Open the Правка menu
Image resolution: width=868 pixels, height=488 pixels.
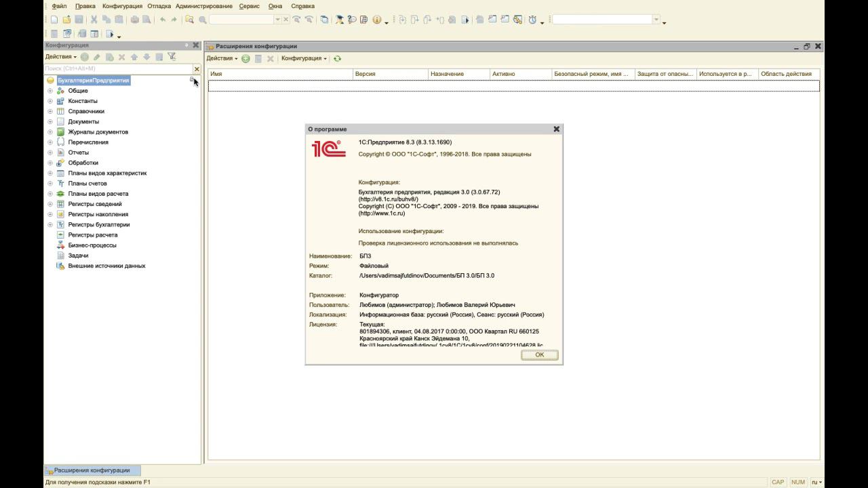coord(85,6)
